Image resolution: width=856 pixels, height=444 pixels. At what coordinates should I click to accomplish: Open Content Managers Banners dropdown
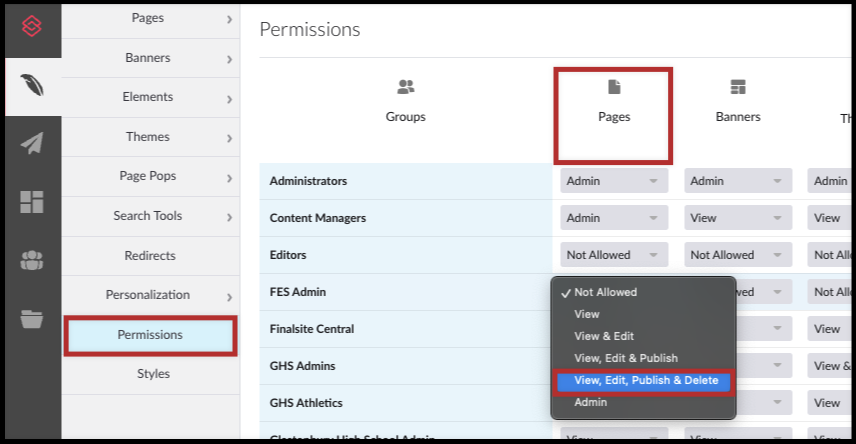point(738,218)
